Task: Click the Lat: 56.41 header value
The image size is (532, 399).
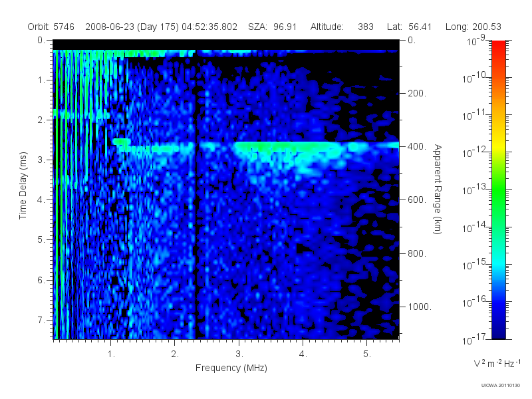Action: pos(409,27)
